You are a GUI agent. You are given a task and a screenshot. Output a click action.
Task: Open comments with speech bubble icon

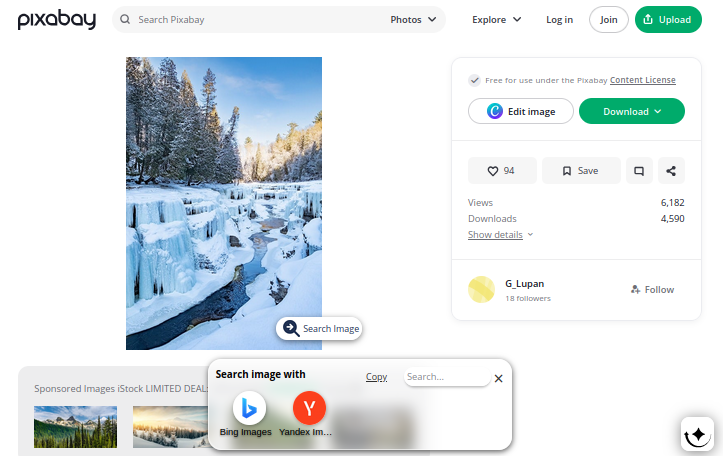pyautogui.click(x=639, y=171)
